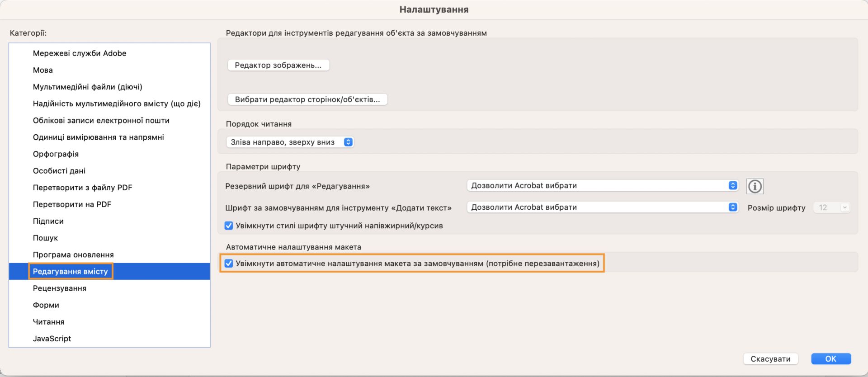The width and height of the screenshot is (868, 377).
Task: Enable artificial bold/italic font styles checkbox
Action: click(228, 225)
